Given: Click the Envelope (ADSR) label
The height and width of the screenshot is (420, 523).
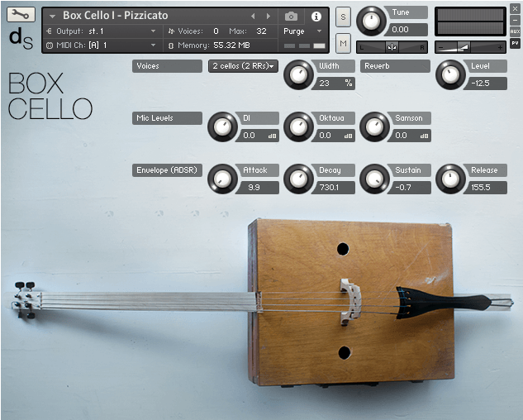Looking at the screenshot, I should tap(167, 170).
